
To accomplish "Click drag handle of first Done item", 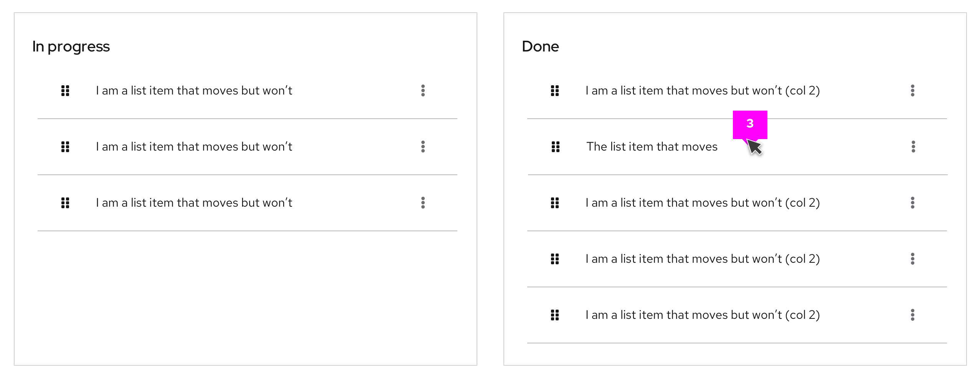I will 555,91.
